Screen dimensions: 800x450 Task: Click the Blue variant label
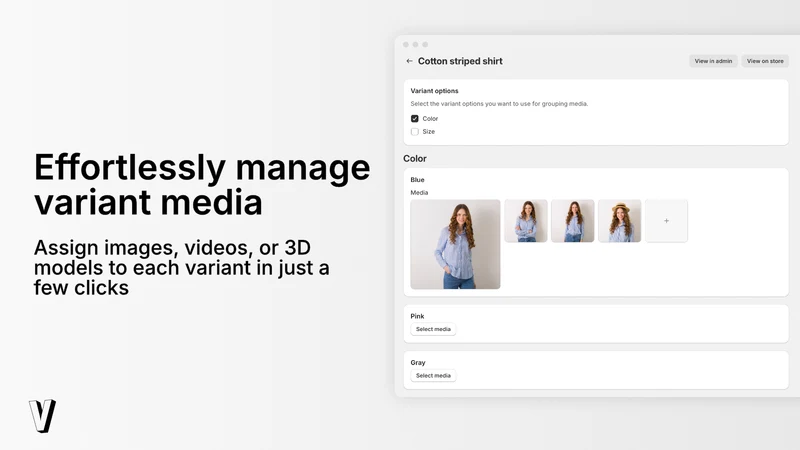pos(417,180)
